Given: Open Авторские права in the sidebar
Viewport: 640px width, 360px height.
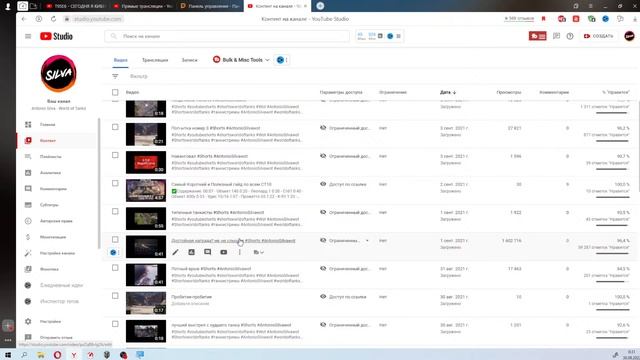Looking at the screenshot, I should (x=57, y=221).
